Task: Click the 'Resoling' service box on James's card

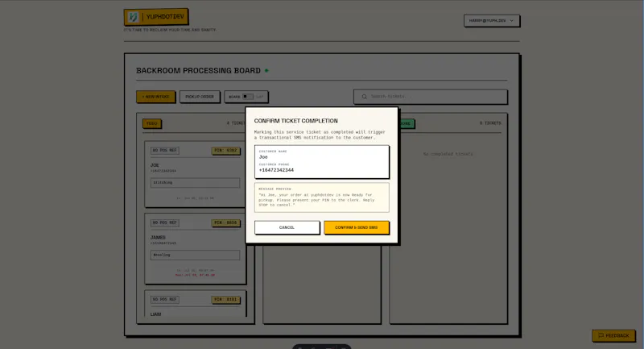Action: pos(195,255)
